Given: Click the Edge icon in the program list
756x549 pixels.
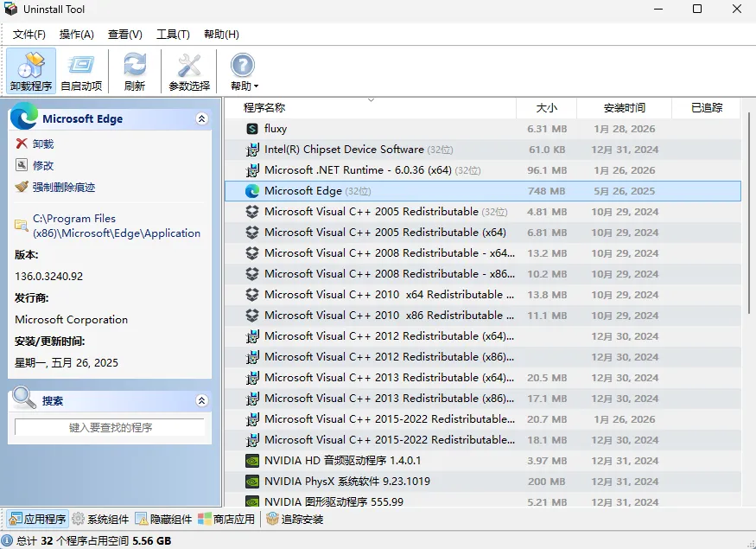Looking at the screenshot, I should click(252, 191).
